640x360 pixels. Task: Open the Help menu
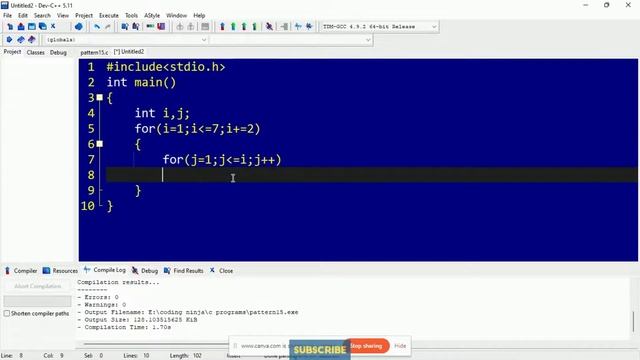(x=199, y=16)
